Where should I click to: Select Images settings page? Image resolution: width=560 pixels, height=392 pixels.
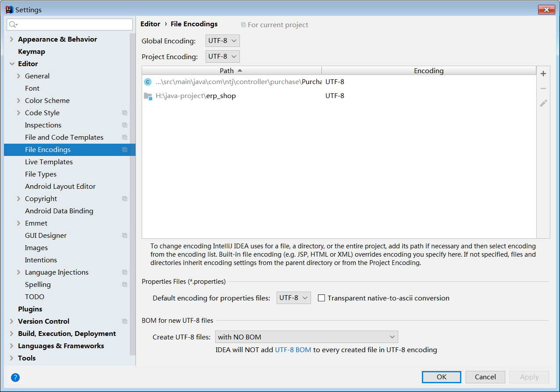pos(36,248)
